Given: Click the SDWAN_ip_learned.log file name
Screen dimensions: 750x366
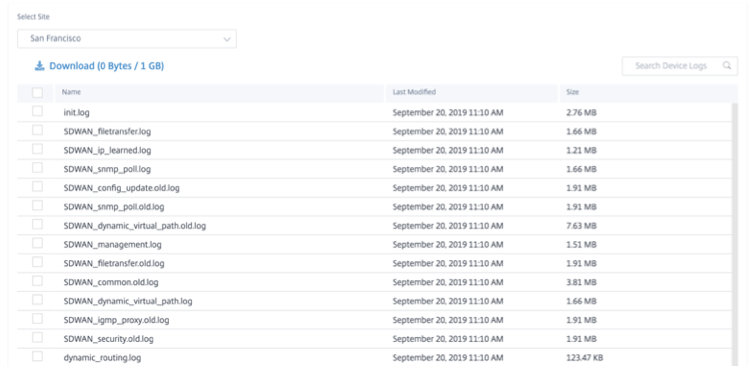Looking at the screenshot, I should [x=107, y=150].
